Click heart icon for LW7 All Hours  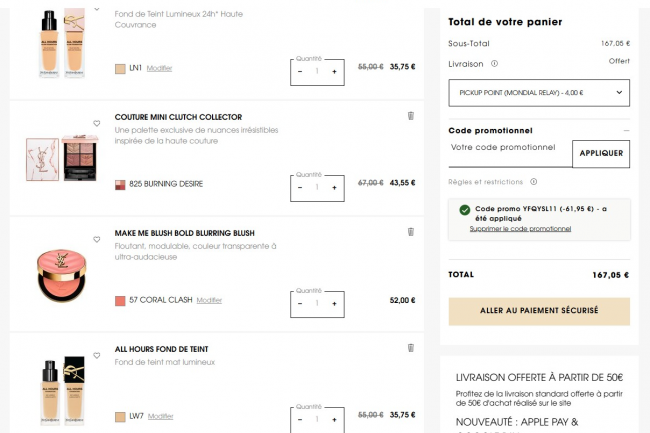click(97, 356)
